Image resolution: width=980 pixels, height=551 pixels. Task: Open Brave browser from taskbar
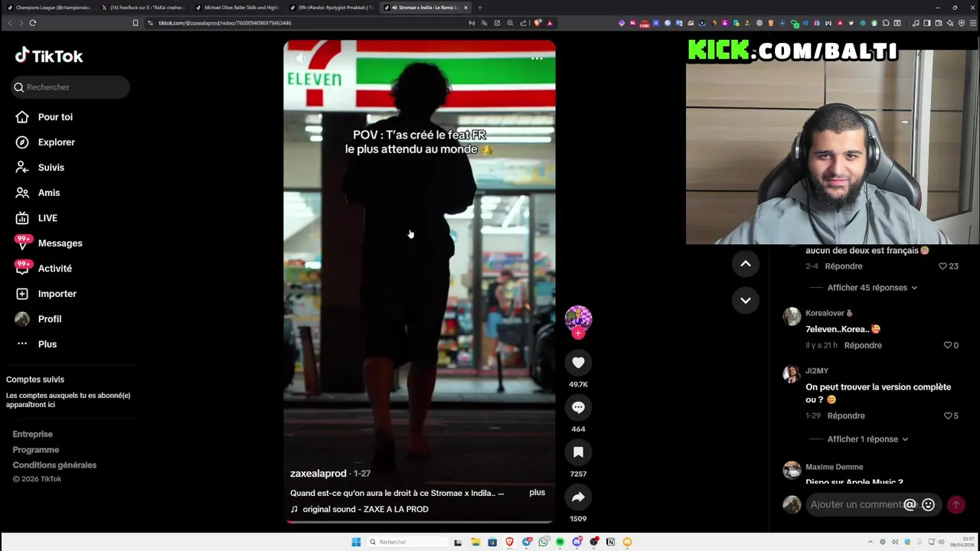click(509, 542)
